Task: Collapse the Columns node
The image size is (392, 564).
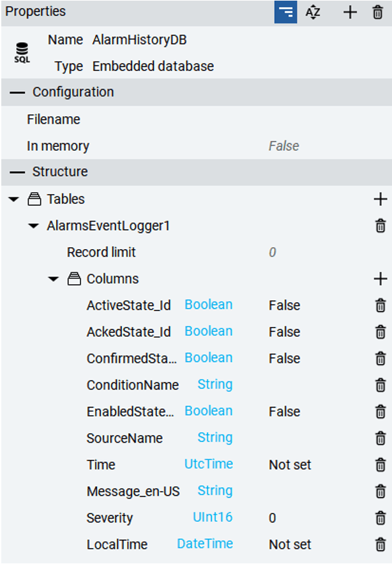Action: coord(53,279)
